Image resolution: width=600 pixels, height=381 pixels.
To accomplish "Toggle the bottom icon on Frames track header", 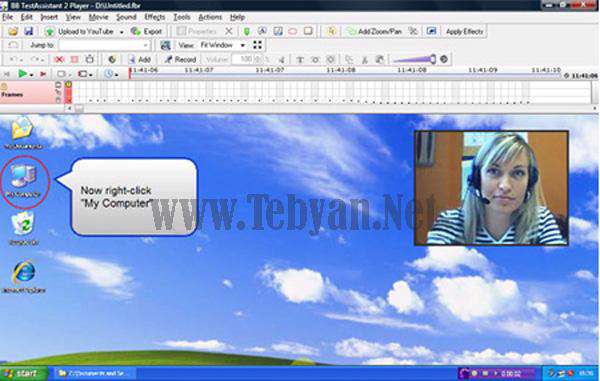I will click(58, 100).
